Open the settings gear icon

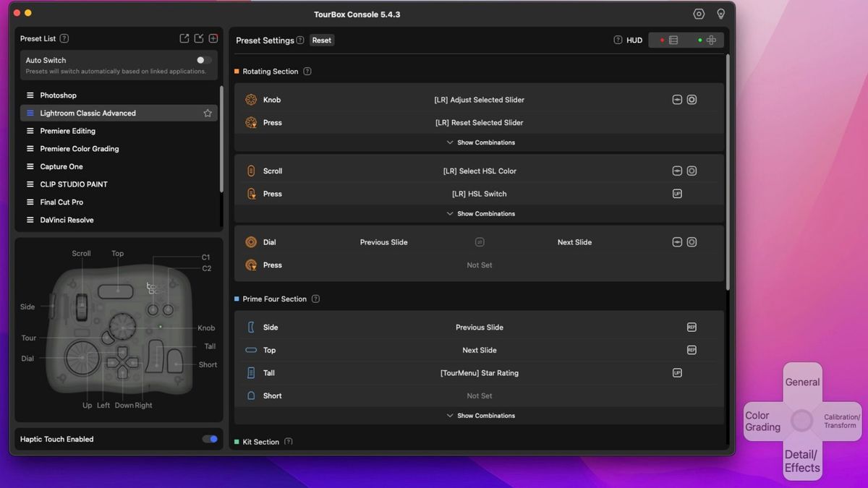[x=698, y=13]
